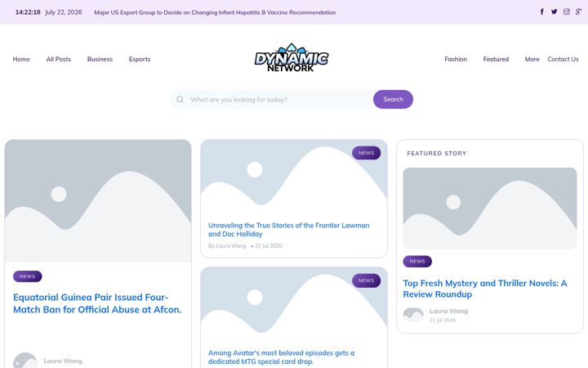
Task: Click the 'July 22, 2026' date in the top bar
Action: pos(64,12)
